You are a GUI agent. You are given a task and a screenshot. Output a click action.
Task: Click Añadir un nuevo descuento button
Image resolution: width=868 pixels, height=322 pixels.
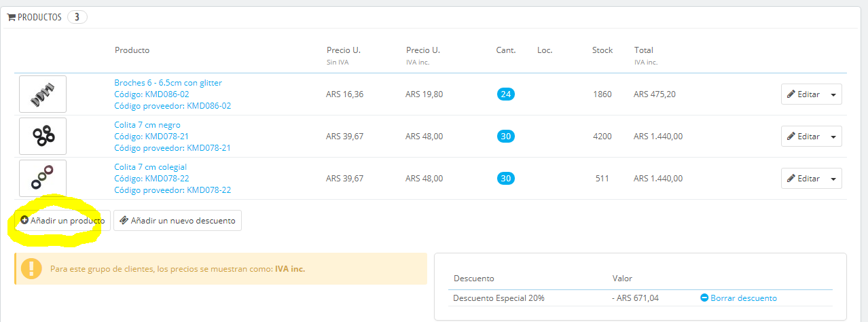point(177,221)
